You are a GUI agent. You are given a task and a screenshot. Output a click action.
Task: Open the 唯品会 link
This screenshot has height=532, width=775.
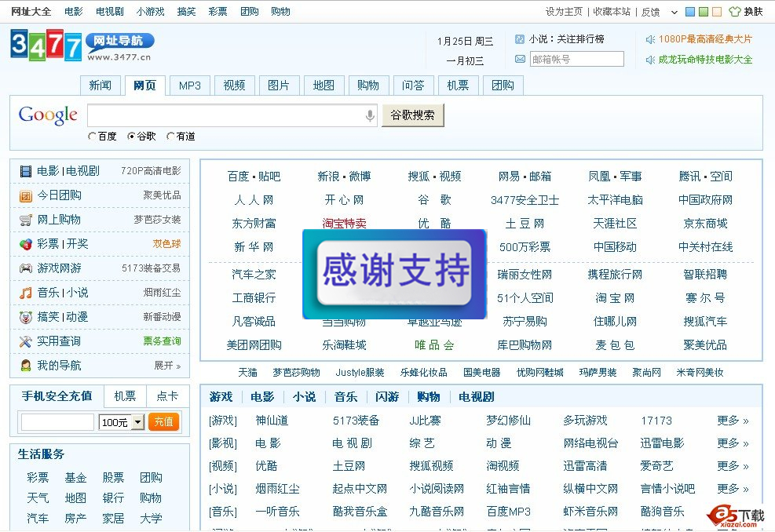click(434, 345)
